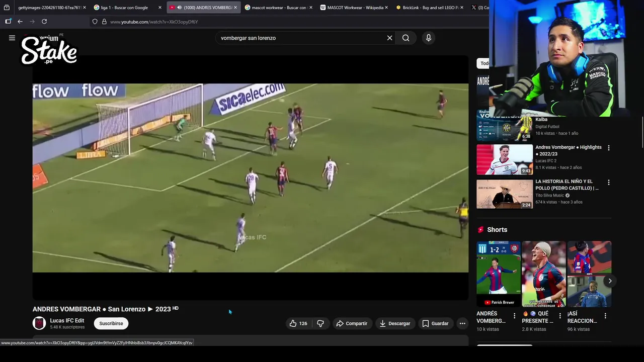Click Tito Silva Music channel name
644x362 pixels.
point(550,196)
